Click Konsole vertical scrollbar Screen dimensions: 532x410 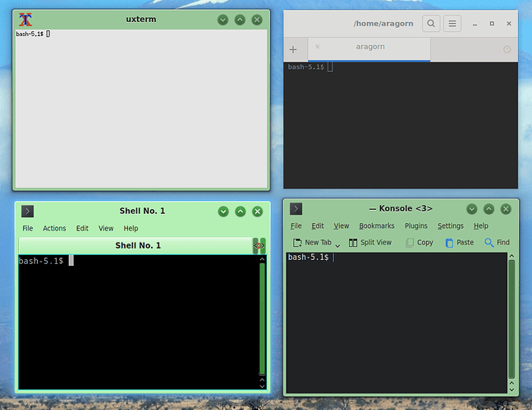(511, 319)
